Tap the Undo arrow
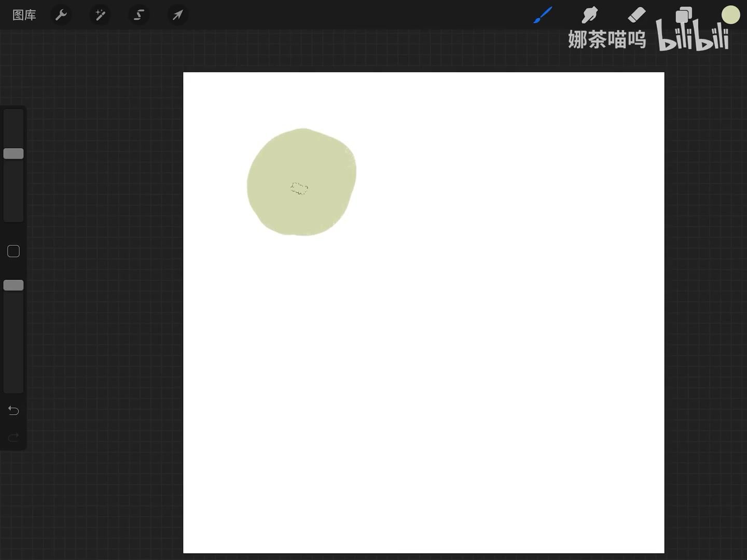Screen dimensions: 747x560 tap(13, 410)
